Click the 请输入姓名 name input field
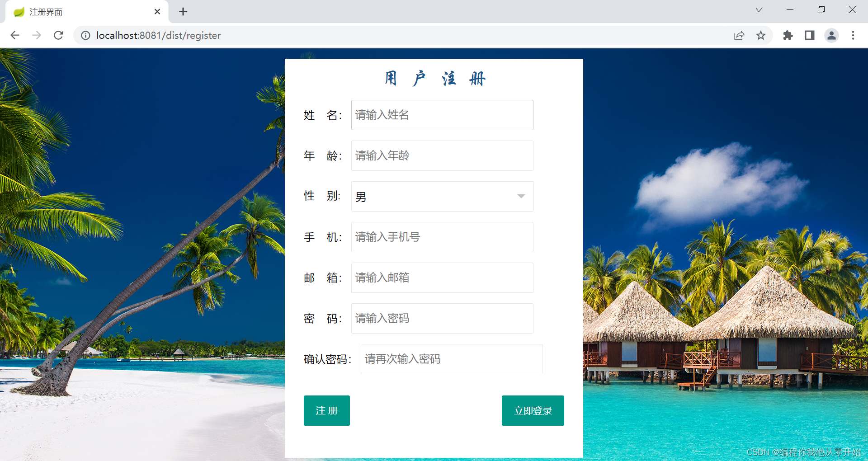This screenshot has width=868, height=461. [442, 115]
